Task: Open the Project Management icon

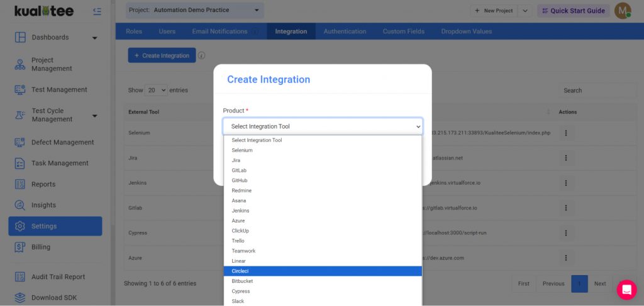Action: click(20, 64)
